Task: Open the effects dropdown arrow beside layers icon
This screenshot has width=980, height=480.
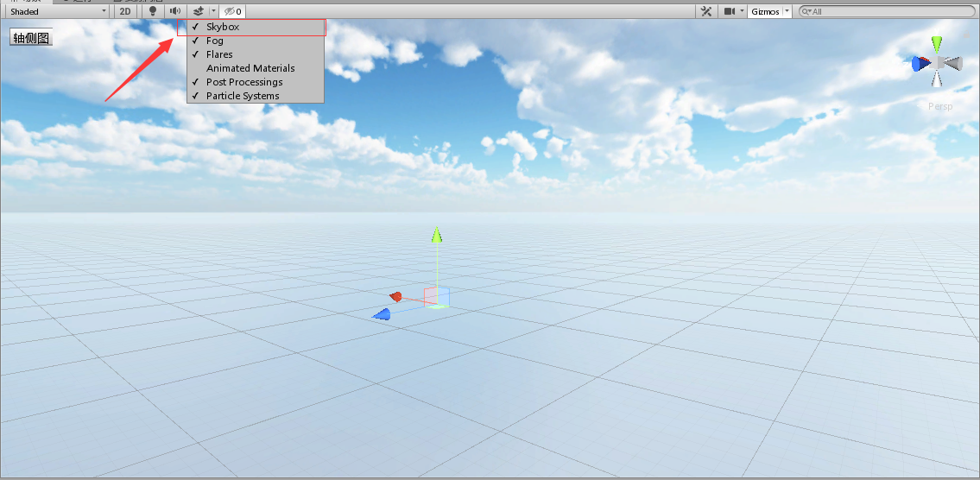Action: 212,11
